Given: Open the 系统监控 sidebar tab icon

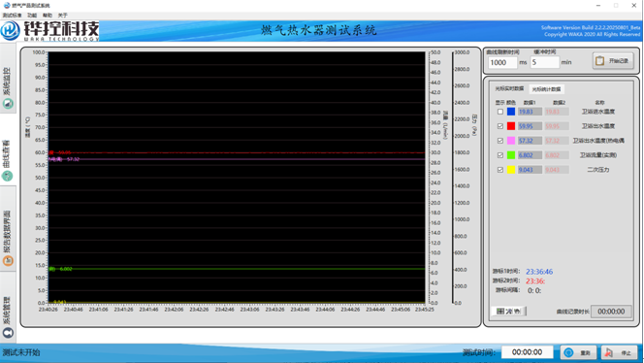Looking at the screenshot, I should [x=8, y=104].
